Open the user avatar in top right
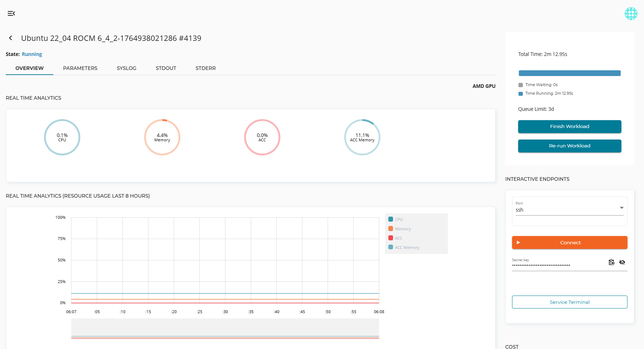 click(x=631, y=14)
